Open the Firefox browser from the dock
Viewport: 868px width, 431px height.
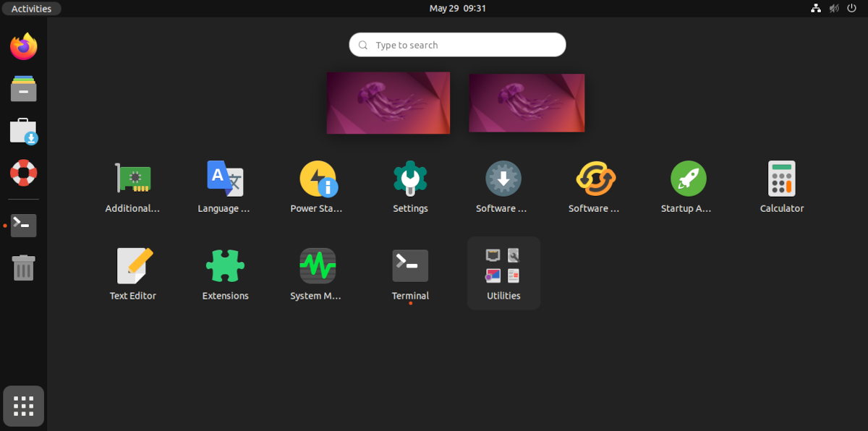tap(23, 46)
